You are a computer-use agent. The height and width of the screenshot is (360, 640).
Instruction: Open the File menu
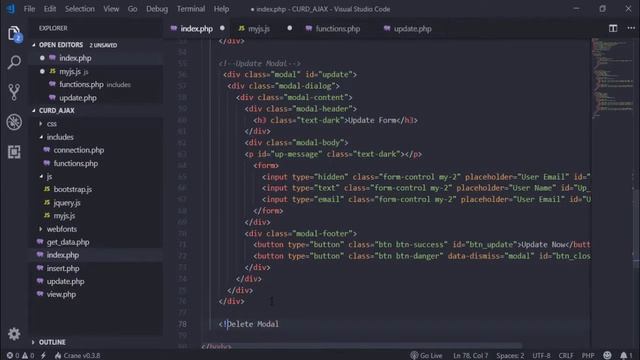(x=29, y=9)
